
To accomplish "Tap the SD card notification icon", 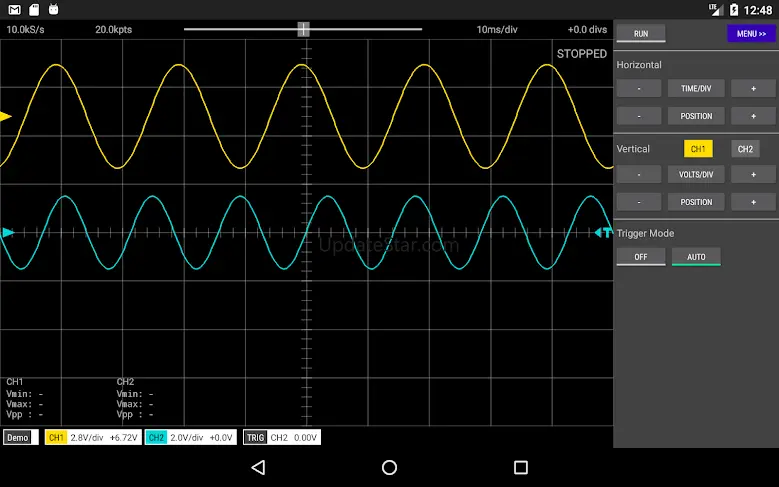I will [x=34, y=9].
